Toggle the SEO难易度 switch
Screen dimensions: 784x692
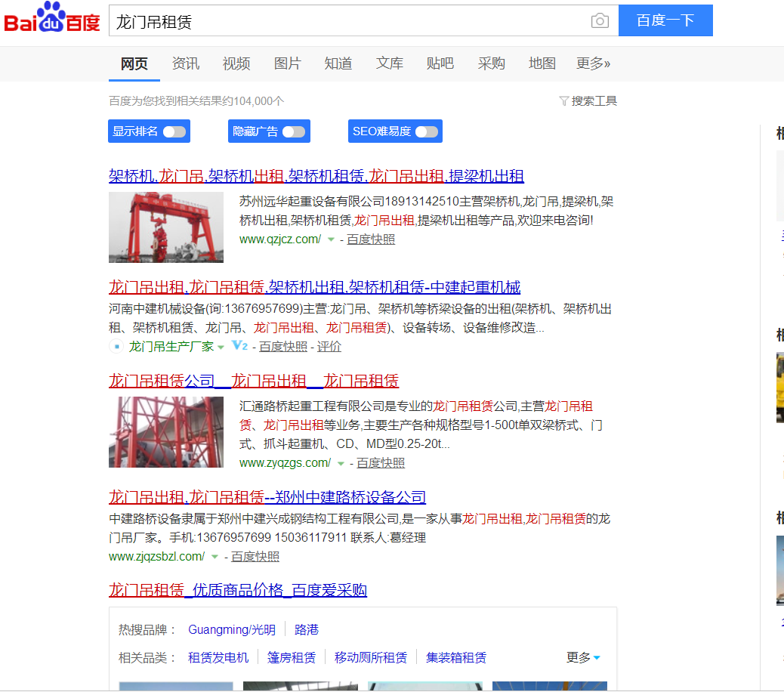click(427, 131)
